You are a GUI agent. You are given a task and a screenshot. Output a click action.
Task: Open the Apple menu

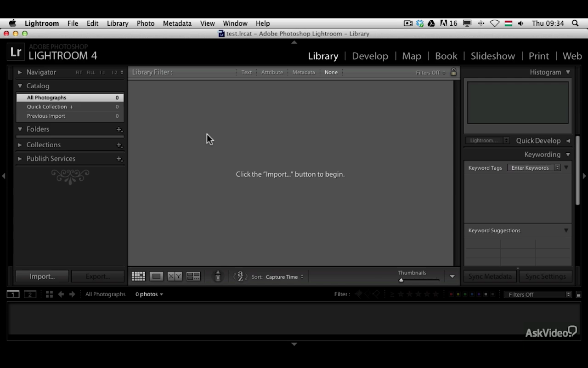pos(12,23)
